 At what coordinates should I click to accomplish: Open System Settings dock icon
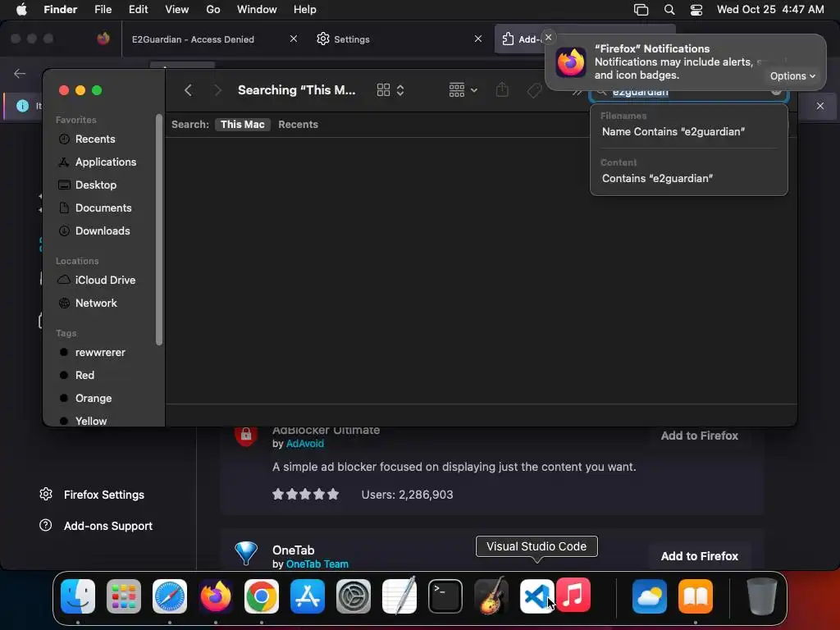point(354,596)
